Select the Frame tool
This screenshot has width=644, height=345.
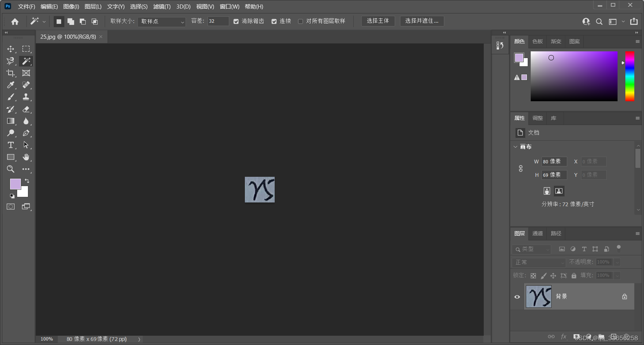26,73
